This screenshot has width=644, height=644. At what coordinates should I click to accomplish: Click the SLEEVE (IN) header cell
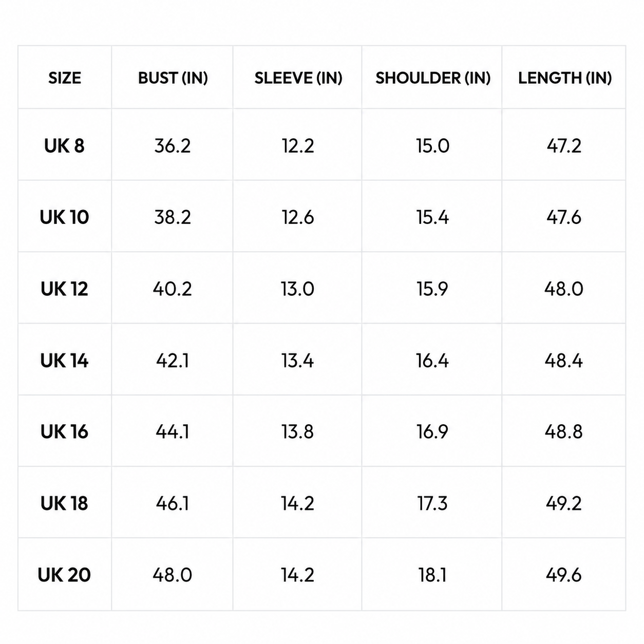[298, 78]
